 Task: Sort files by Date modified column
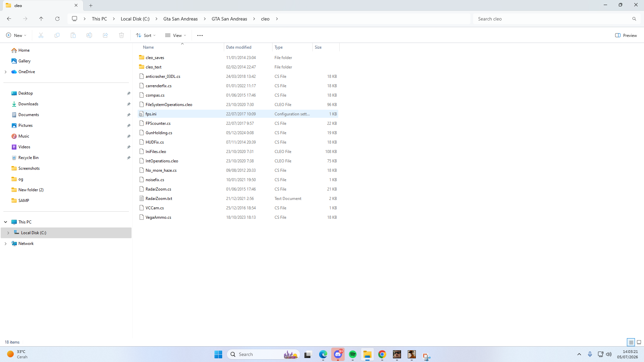pyautogui.click(x=239, y=47)
